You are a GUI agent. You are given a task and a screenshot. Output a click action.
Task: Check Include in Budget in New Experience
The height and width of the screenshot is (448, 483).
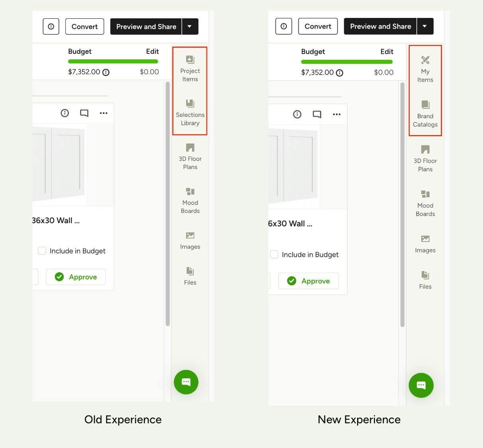[x=274, y=254]
